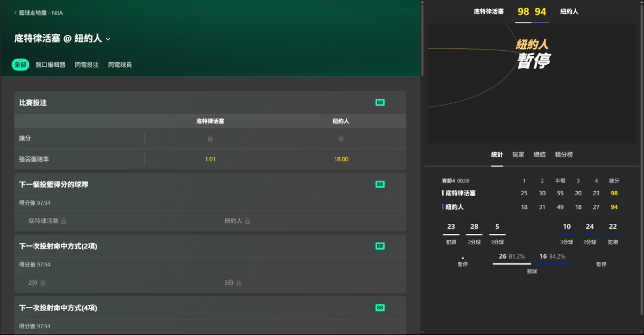Go back to 籃球走地盤 - NBA
Screen dimensions: 644x335
[x=39, y=13]
